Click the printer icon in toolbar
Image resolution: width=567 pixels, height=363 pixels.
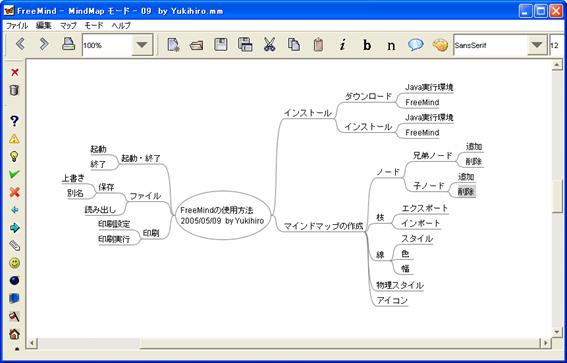(x=68, y=44)
